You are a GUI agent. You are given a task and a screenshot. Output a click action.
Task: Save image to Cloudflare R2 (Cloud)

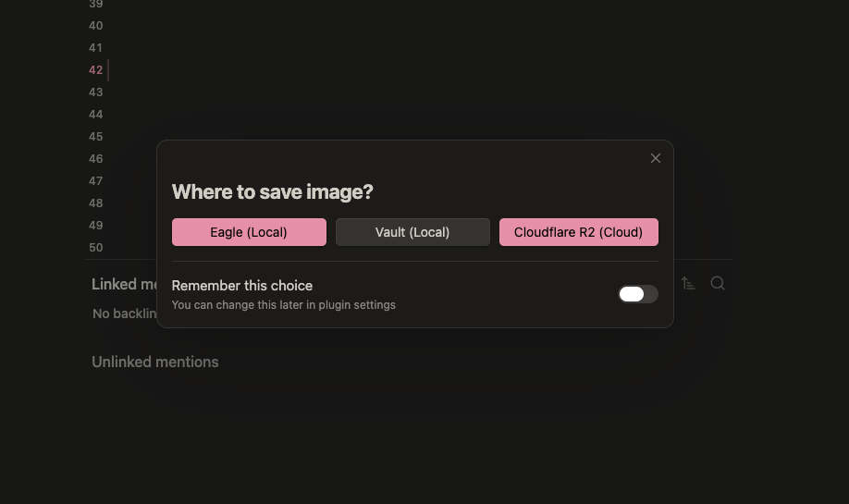tap(578, 232)
